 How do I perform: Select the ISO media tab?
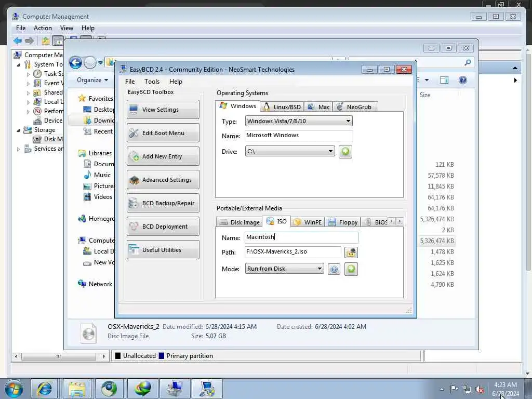(x=276, y=221)
